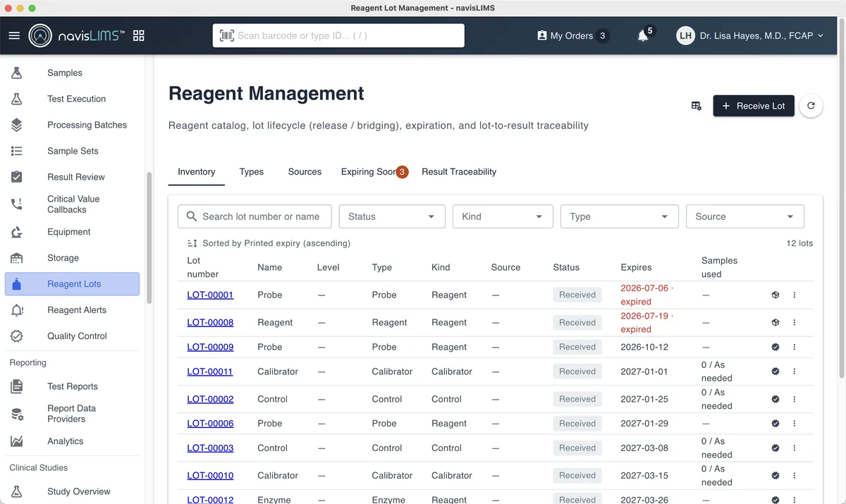Click the Receive Lot button
The image size is (846, 504).
tap(754, 106)
